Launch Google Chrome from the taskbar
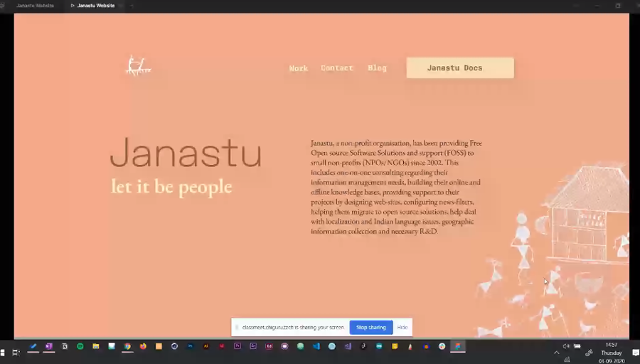Screen dimensions: 640x364 tap(127, 346)
